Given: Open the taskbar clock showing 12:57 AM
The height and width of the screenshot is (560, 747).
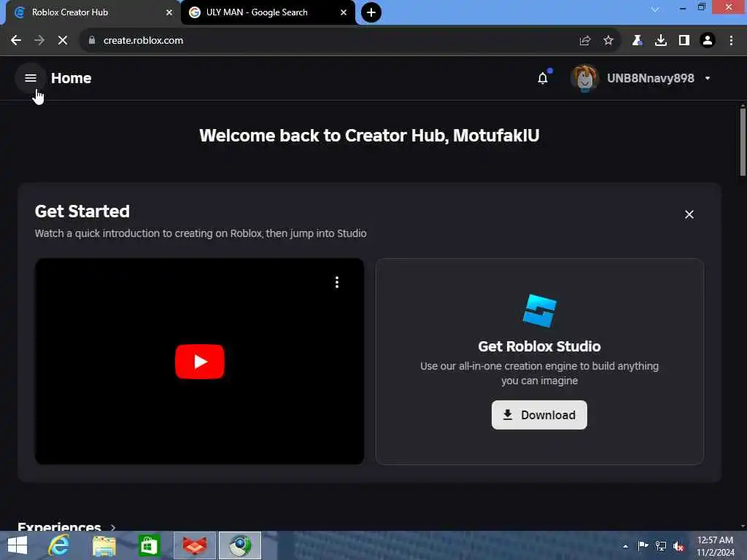Looking at the screenshot, I should pos(716,546).
